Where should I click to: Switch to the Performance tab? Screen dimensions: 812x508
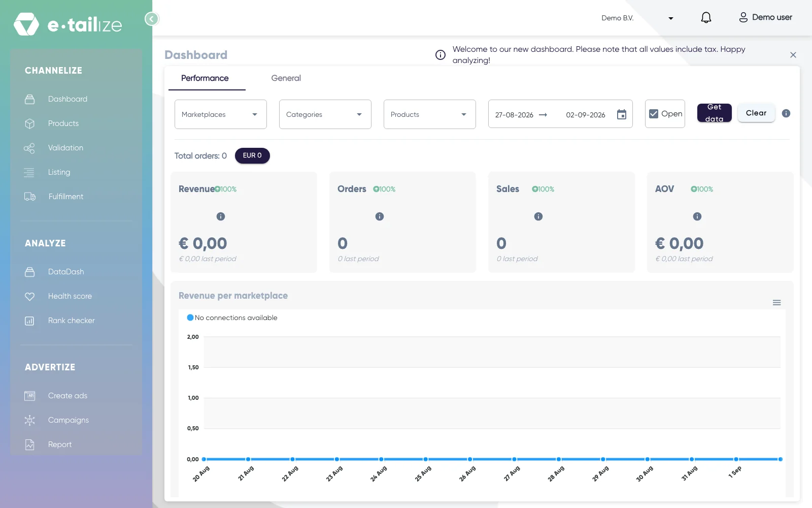coord(205,78)
